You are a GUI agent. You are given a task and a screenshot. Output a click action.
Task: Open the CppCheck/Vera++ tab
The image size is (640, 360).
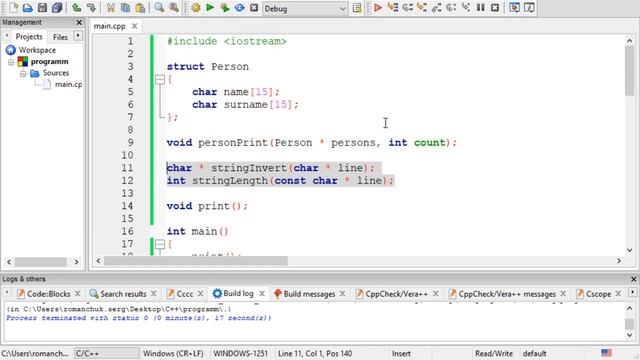pos(396,294)
